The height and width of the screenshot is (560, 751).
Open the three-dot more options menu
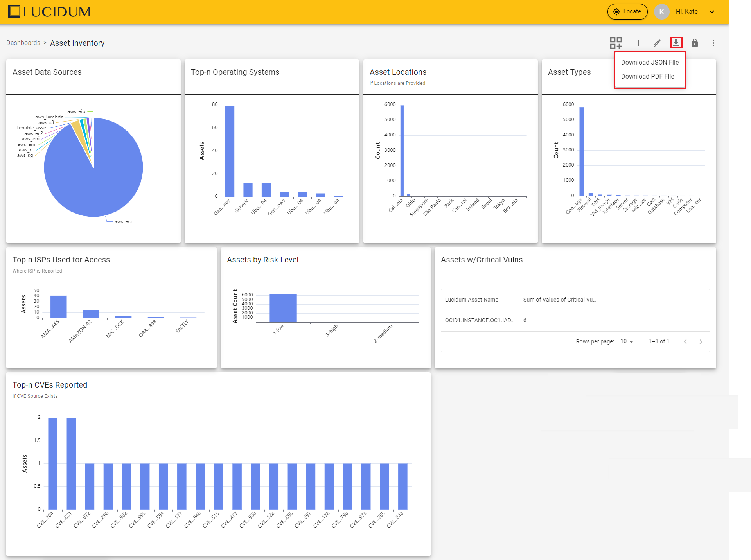pyautogui.click(x=713, y=43)
